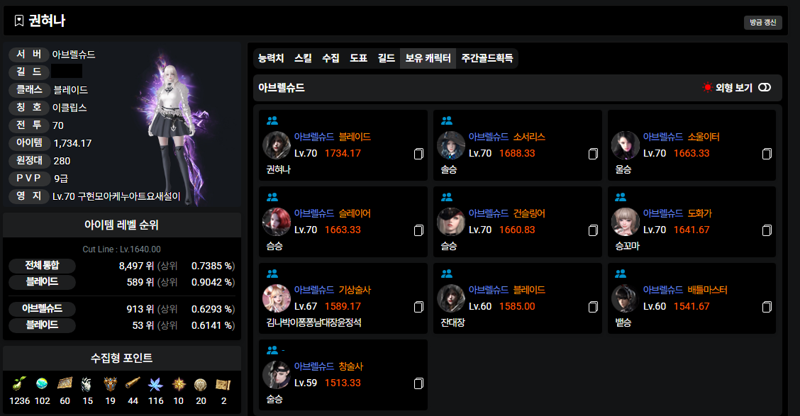Click the 전체 통합 ranking button
Viewport: 800px width, 416px height.
point(42,265)
